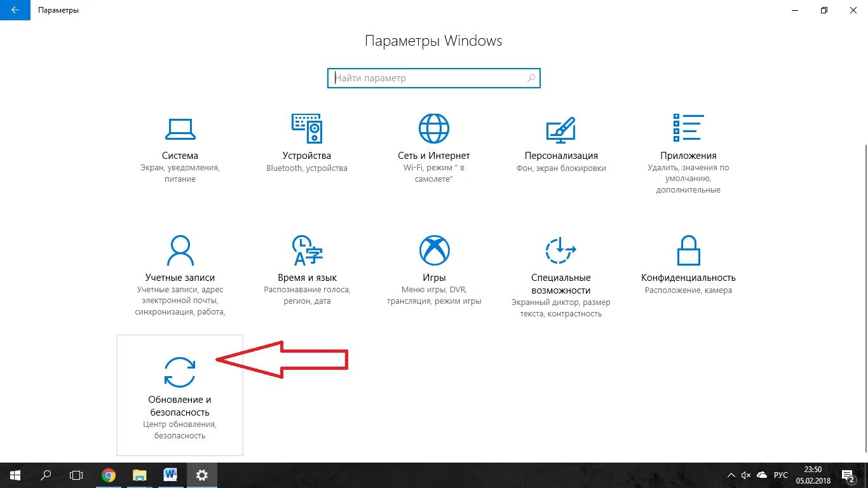Open the Action Center notifications icon
Image resolution: width=868 pixels, height=488 pixels.
848,475
